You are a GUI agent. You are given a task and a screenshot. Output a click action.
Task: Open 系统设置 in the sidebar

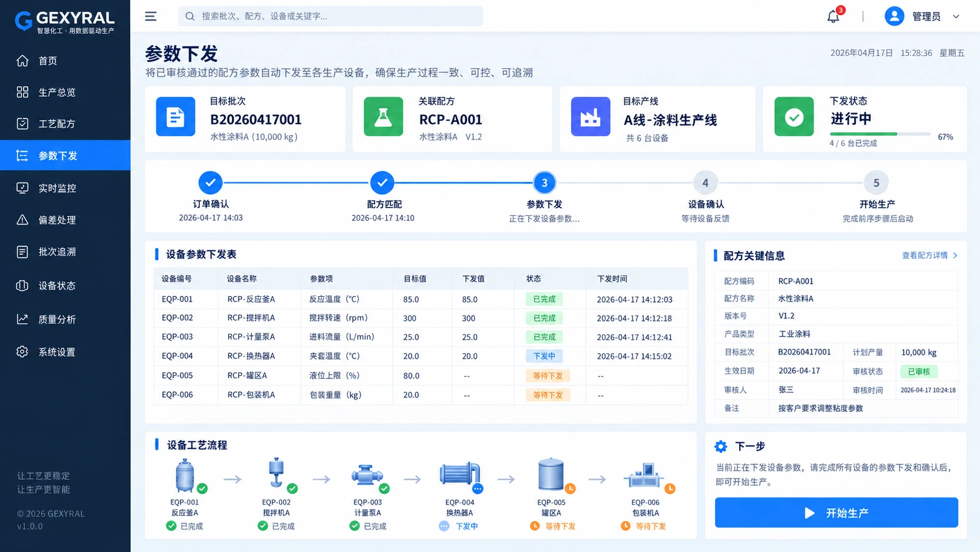65,352
